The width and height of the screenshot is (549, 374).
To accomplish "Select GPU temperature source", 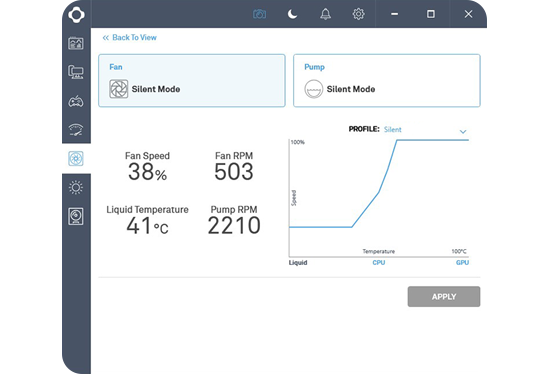I will tap(462, 263).
